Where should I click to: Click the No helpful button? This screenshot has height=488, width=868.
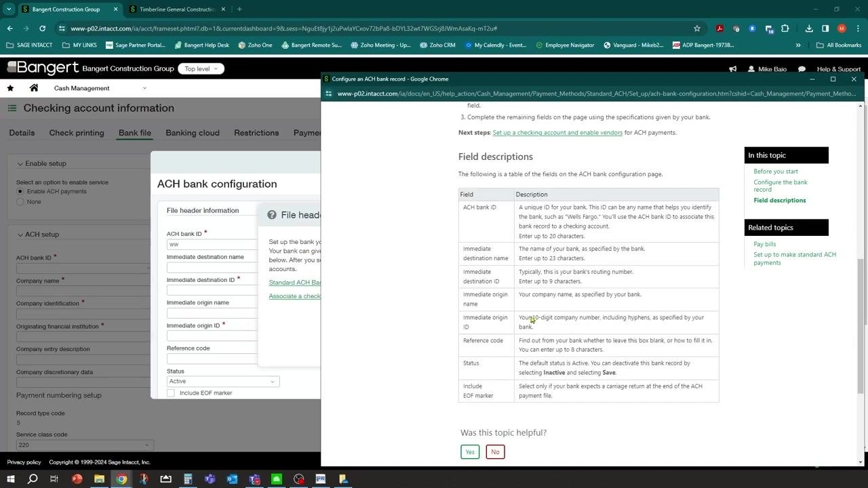(x=495, y=452)
